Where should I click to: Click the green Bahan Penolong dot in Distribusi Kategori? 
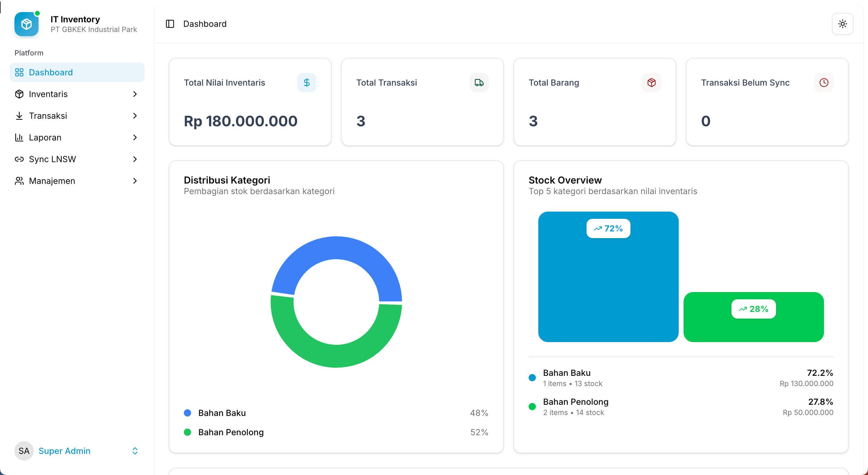coord(187,432)
